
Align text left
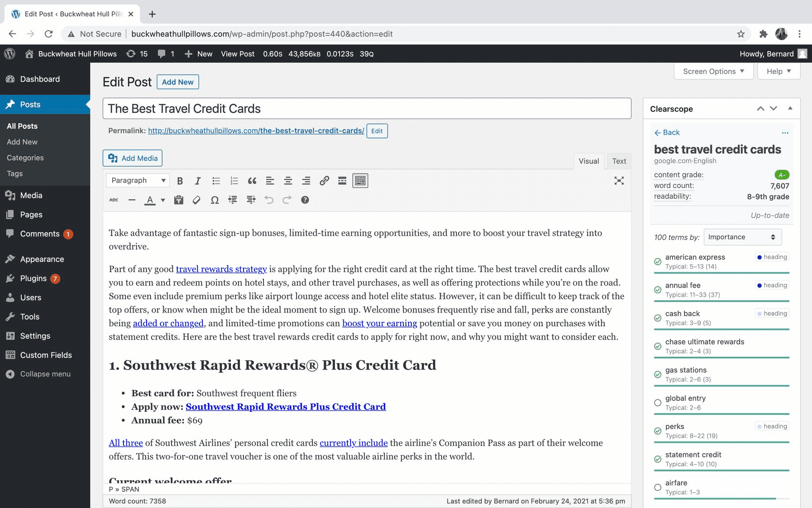270,181
